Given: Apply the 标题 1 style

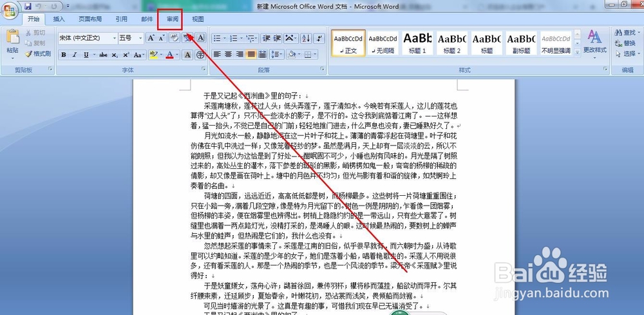Looking at the screenshot, I should (417, 43).
